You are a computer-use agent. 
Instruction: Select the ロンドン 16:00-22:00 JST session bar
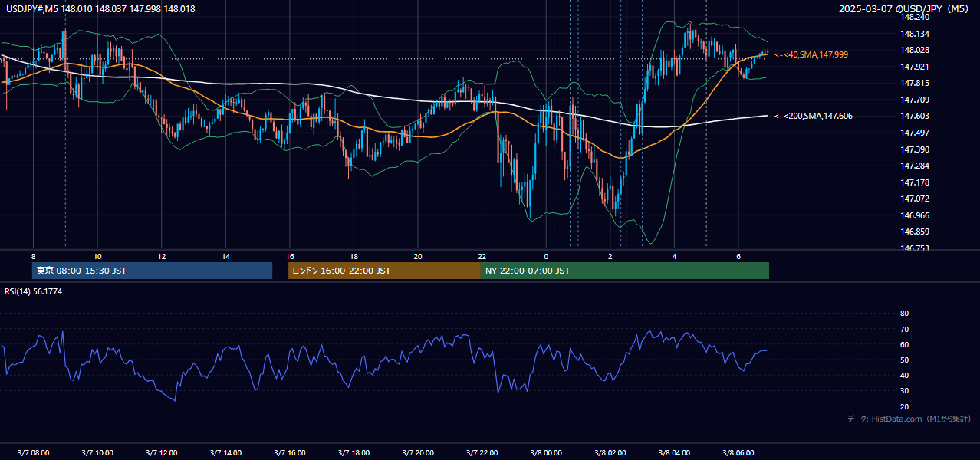click(384, 271)
